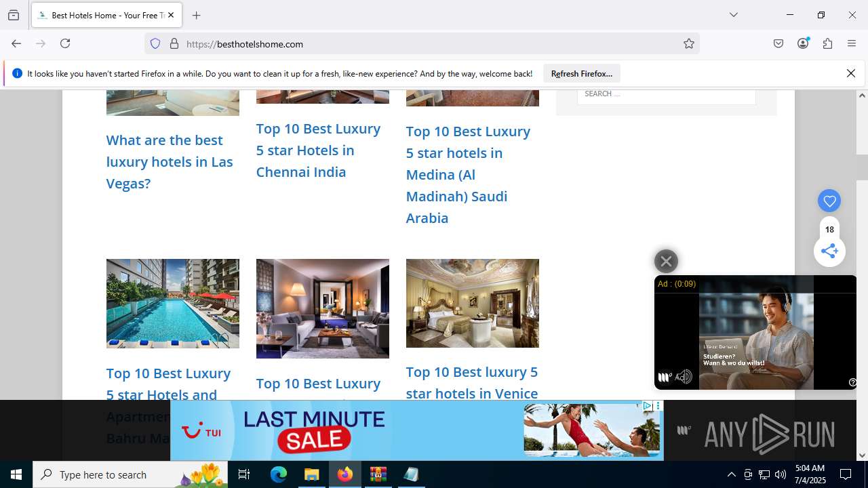Open the clock showing 5:04 AM

(x=810, y=474)
